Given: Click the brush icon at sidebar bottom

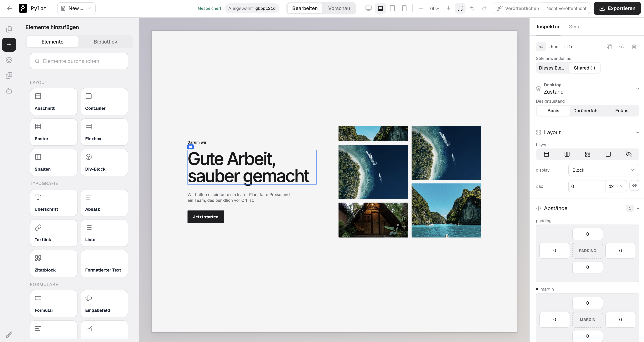Looking at the screenshot, I should (x=9, y=334).
